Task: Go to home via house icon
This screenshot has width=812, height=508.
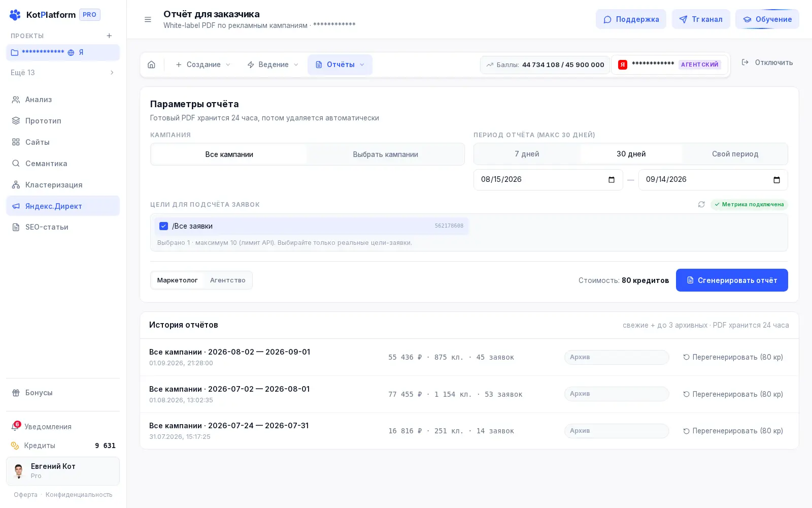Action: coord(151,65)
